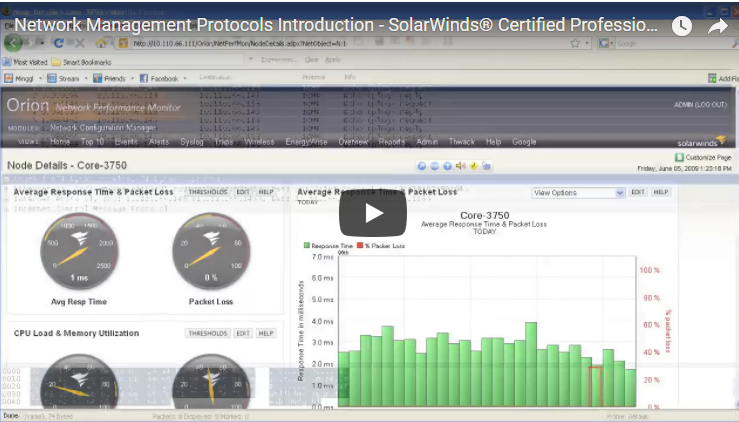Image resolution: width=739 pixels, height=422 pixels.
Task: Click the first blue node tool icon
Action: 422,166
